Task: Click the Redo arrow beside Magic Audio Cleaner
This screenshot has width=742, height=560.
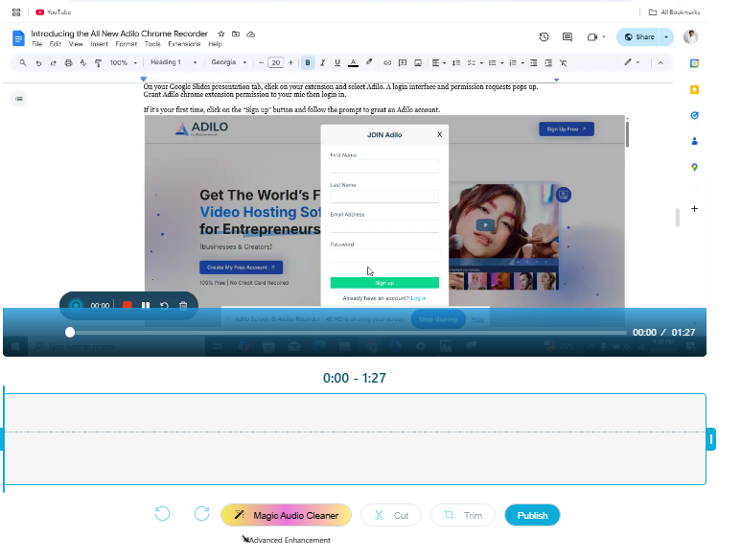Action: [201, 514]
